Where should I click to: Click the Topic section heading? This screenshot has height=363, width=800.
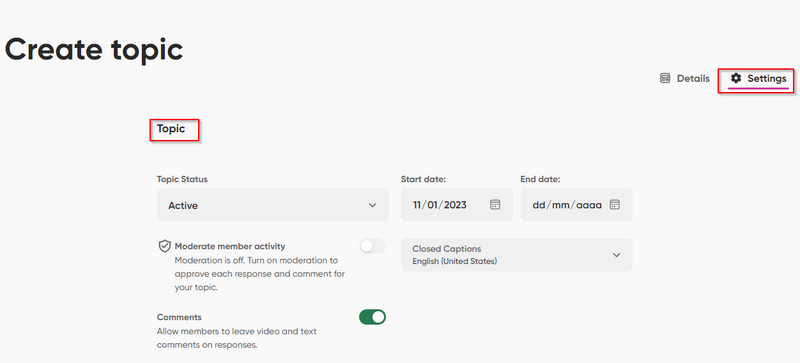171,129
